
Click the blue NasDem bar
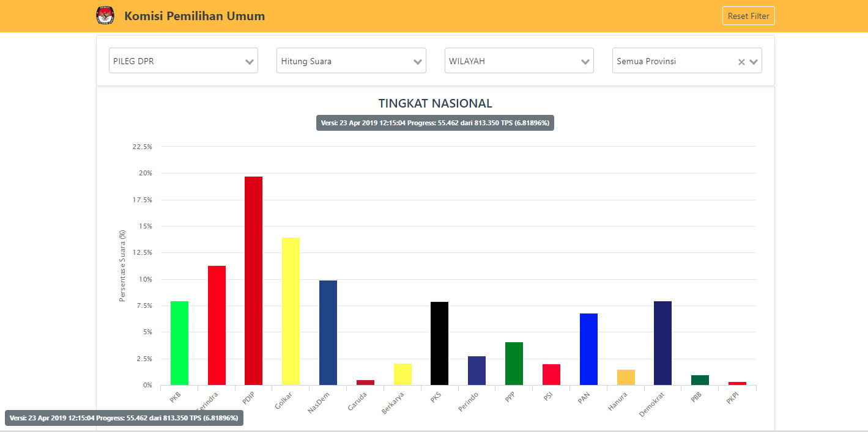pos(328,333)
